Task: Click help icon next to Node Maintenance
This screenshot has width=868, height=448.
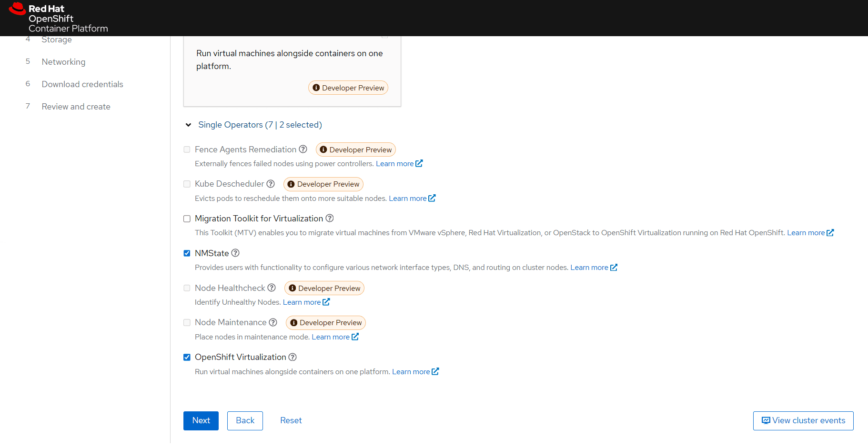Action: (x=273, y=322)
